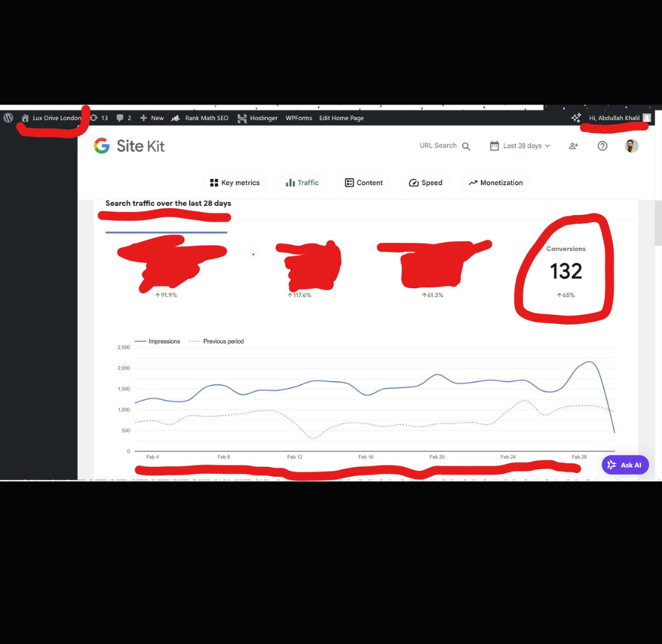Expand the Last 28 days date range

(520, 146)
